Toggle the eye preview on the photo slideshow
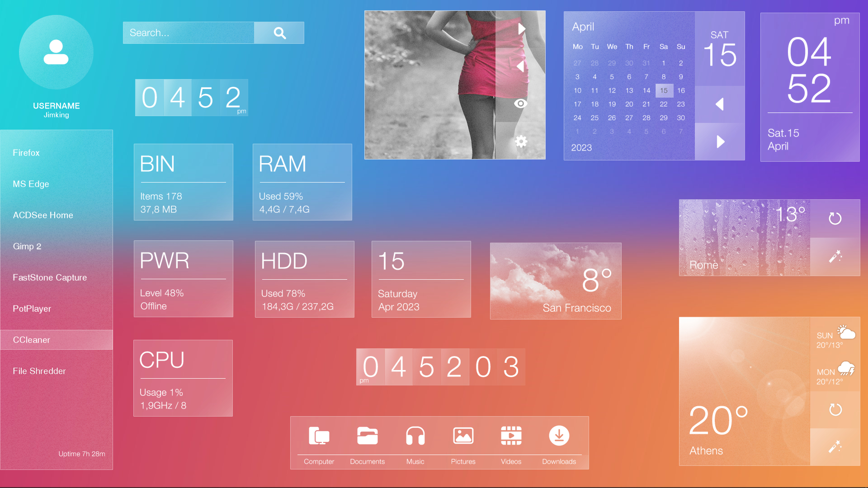This screenshot has width=868, height=488. coord(521,103)
